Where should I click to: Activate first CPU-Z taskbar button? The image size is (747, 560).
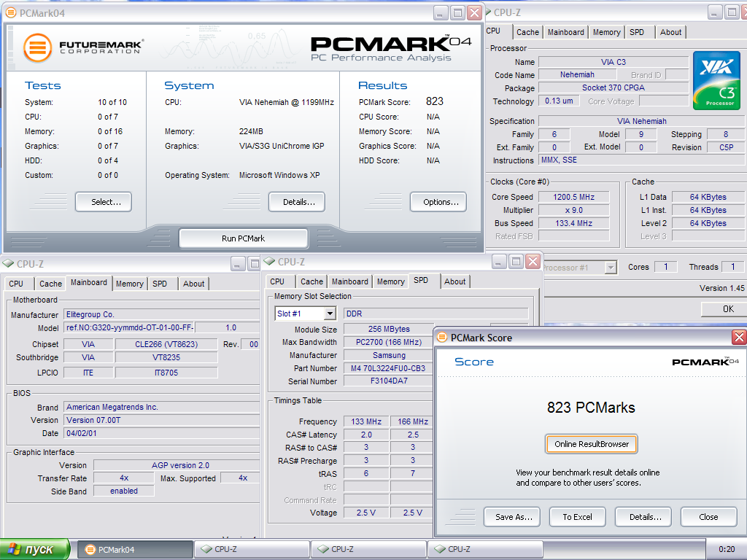(x=252, y=550)
